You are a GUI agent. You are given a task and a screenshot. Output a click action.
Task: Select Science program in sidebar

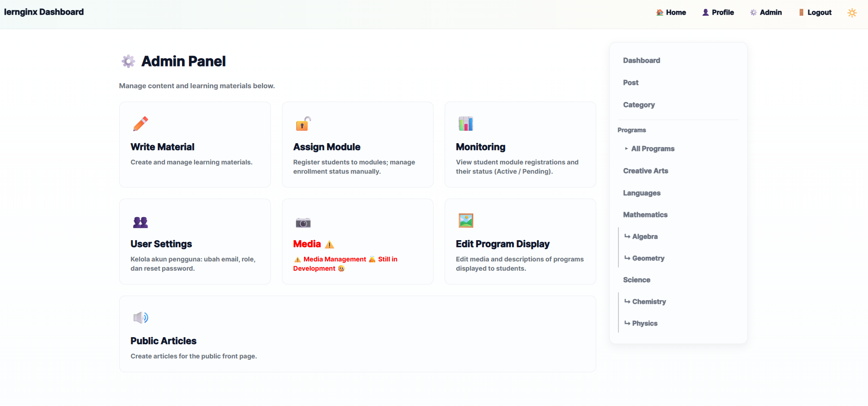636,280
